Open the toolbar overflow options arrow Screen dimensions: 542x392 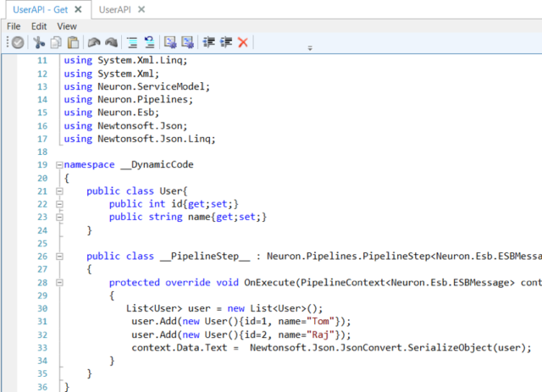point(310,48)
